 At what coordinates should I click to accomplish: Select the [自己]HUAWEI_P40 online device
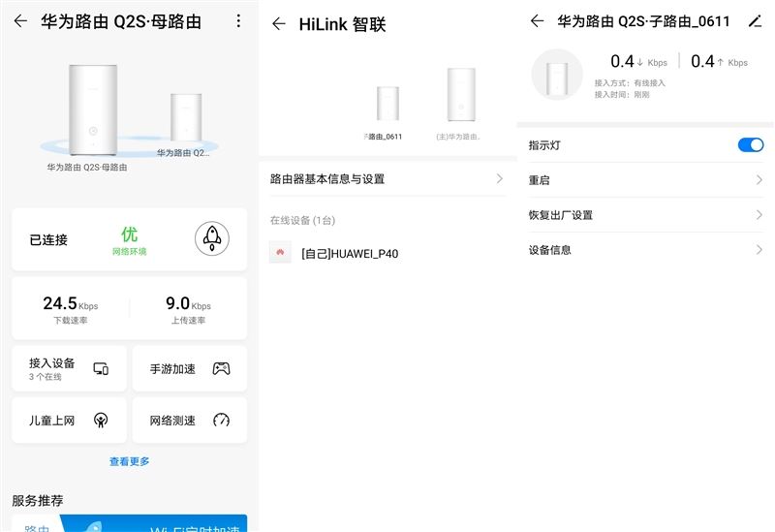click(x=349, y=254)
